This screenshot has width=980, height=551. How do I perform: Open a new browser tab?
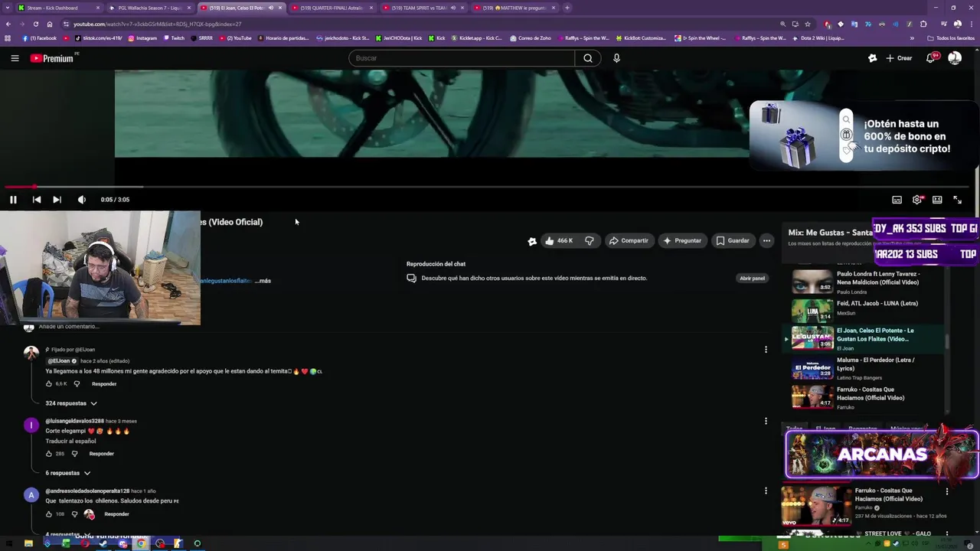coord(567,8)
